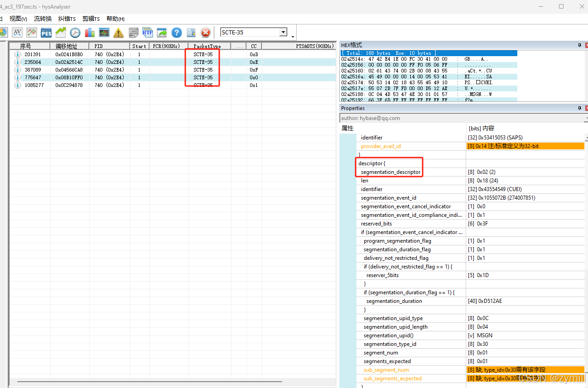Sort by the PacketType column header
Viewport: 588px width, 388px height.
tap(210, 46)
